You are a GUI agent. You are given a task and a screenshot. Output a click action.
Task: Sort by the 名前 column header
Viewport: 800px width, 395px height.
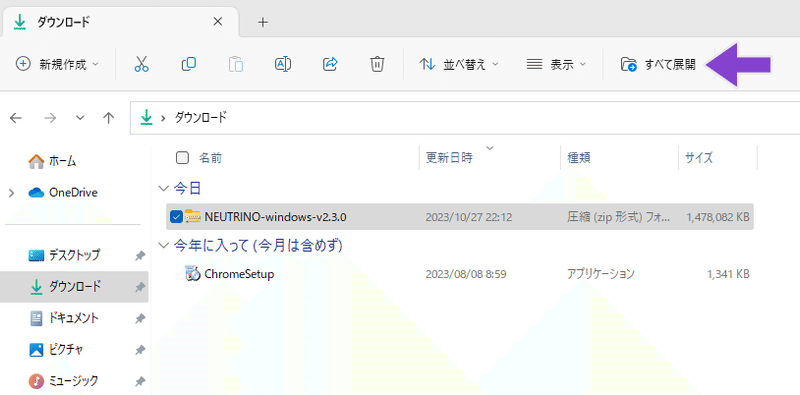click(210, 158)
